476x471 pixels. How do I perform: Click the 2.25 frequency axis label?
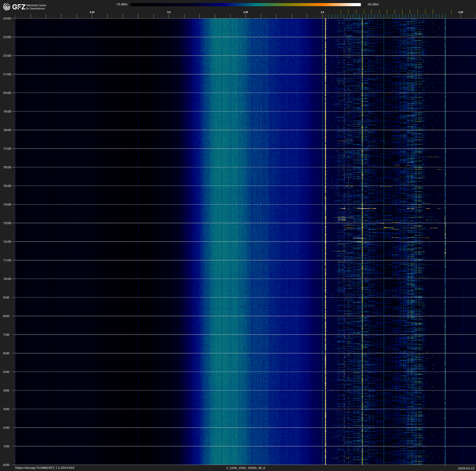coord(92,12)
